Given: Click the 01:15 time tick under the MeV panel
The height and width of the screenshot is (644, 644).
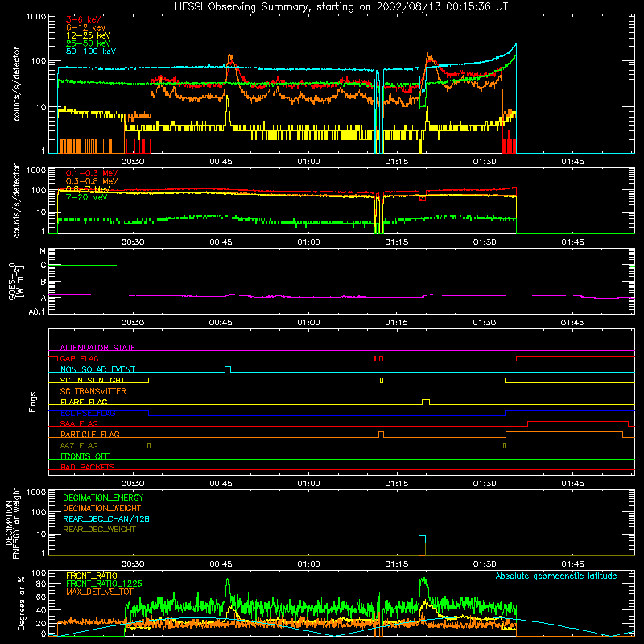Looking at the screenshot, I should point(397,242).
